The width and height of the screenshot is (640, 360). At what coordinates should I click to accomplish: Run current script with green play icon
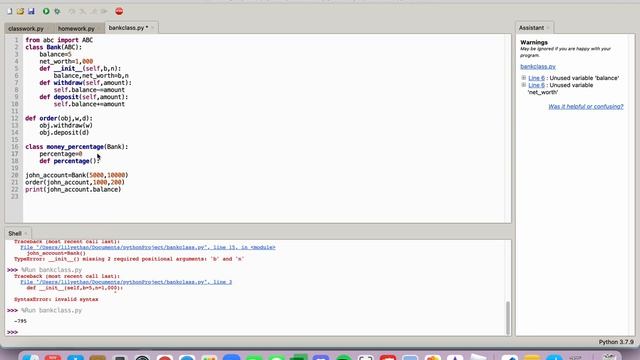point(46,11)
